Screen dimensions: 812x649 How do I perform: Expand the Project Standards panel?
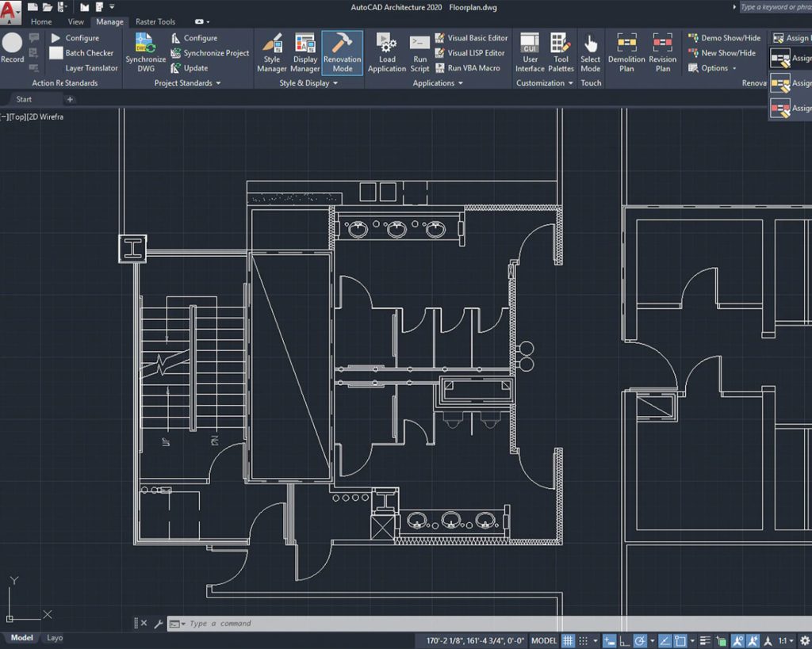tap(187, 82)
